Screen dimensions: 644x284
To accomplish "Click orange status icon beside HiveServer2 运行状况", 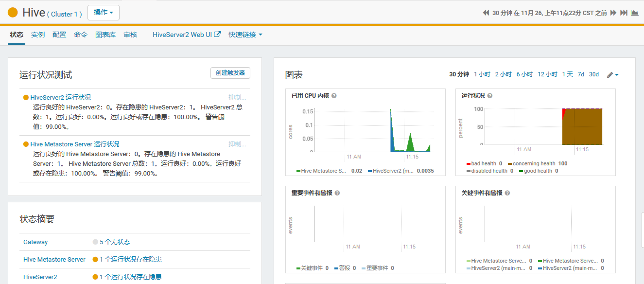I will click(x=26, y=98).
